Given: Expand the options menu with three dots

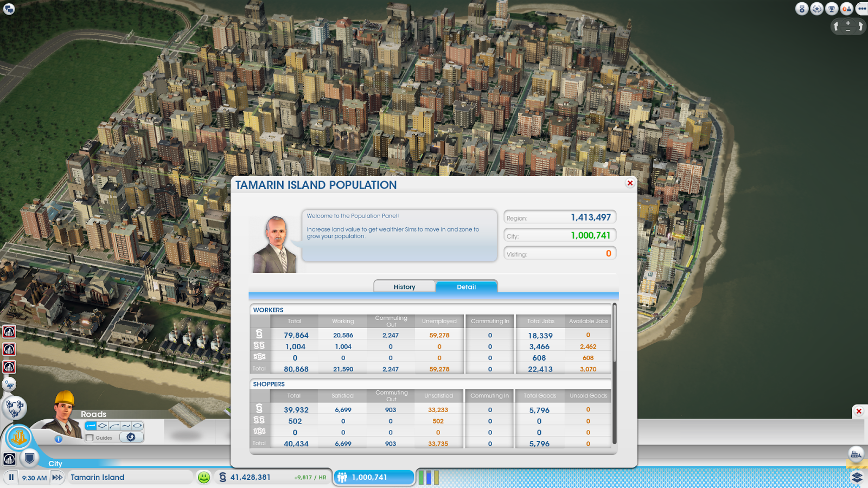Looking at the screenshot, I should coord(861,8).
